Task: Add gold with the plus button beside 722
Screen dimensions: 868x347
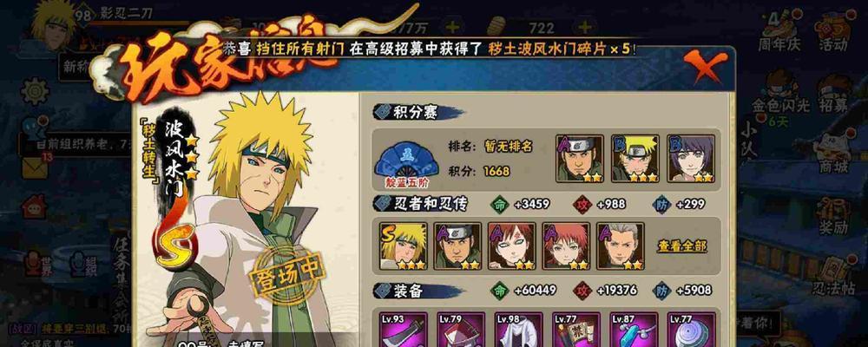Action: click(x=584, y=27)
